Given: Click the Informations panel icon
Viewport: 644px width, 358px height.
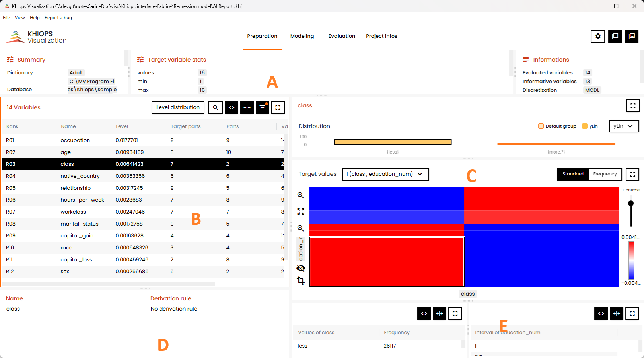Looking at the screenshot, I should [x=526, y=60].
